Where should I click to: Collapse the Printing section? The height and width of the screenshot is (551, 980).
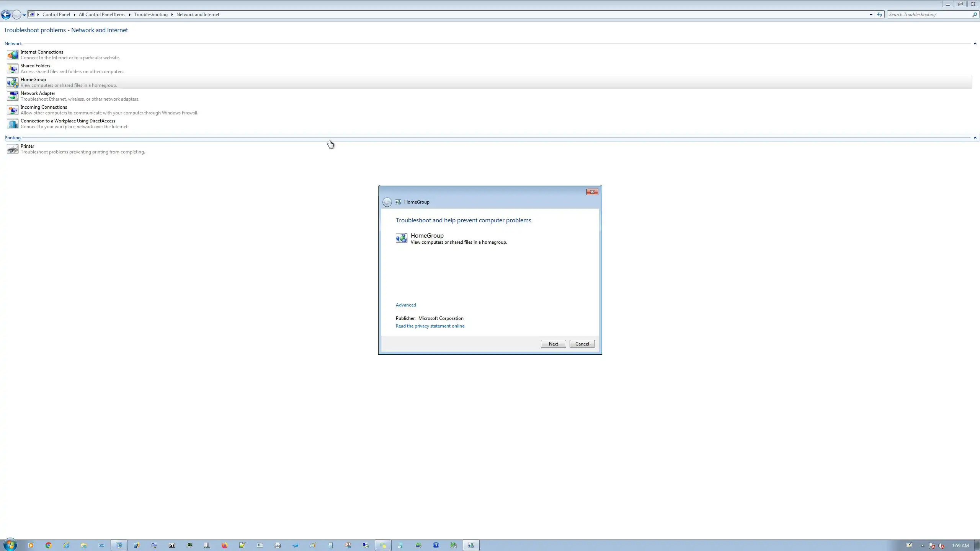click(x=975, y=138)
